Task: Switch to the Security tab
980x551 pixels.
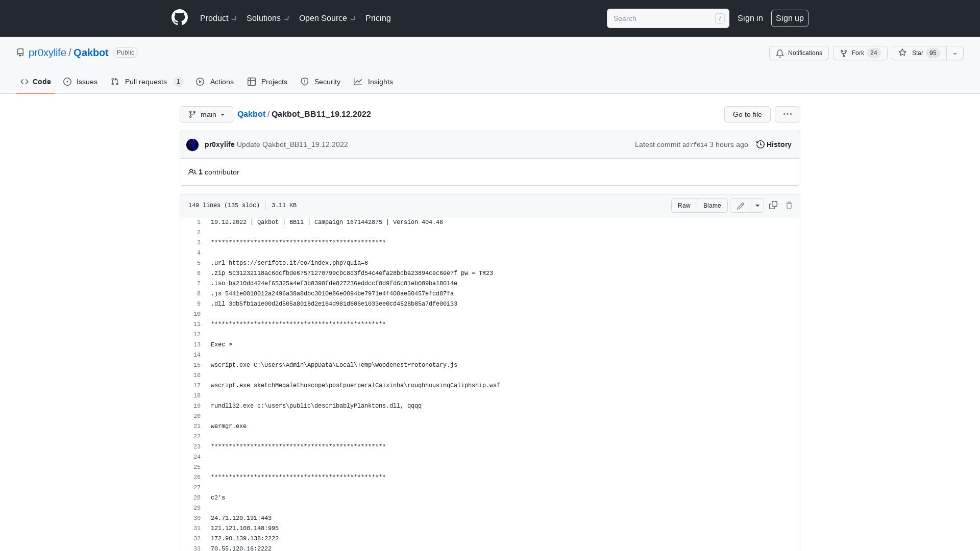Action: pyautogui.click(x=320, y=82)
